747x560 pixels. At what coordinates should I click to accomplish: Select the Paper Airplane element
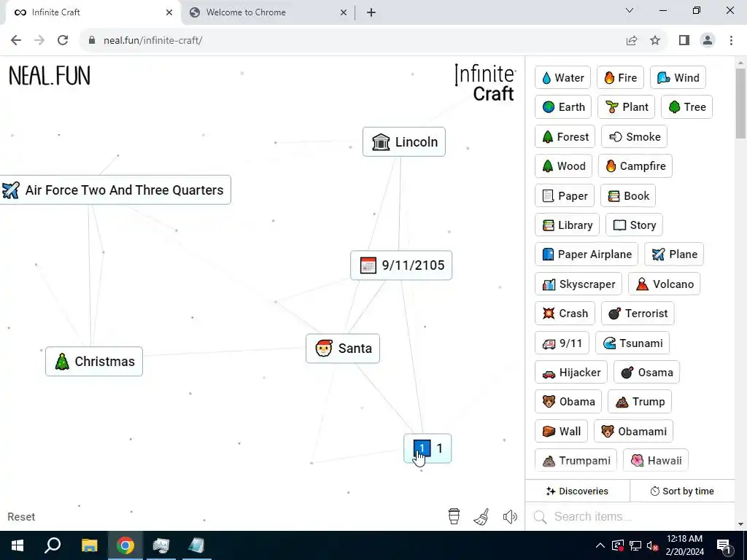tap(587, 254)
